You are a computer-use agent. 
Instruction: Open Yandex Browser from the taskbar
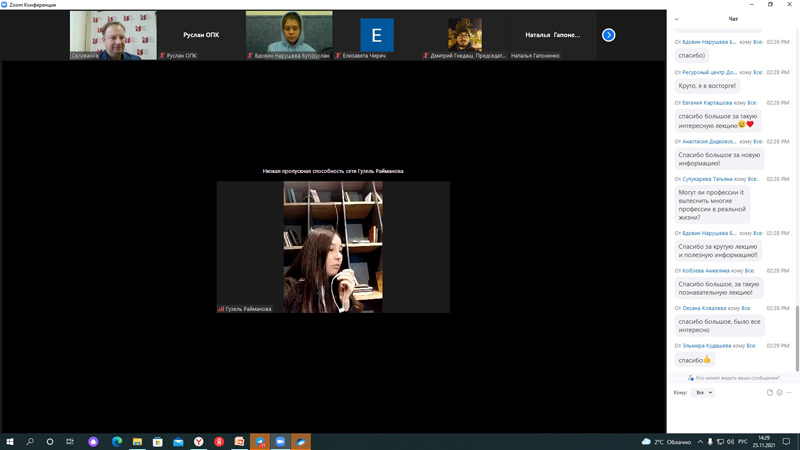[x=199, y=441]
